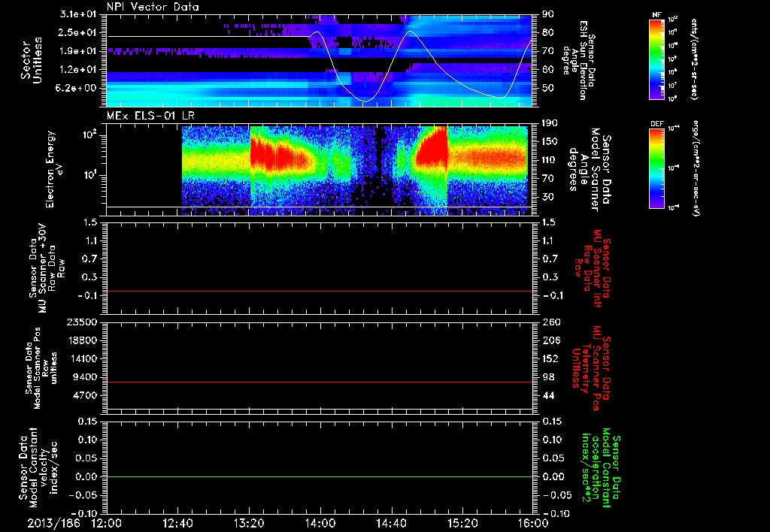Click the '4700' scanner position tick

85,395
